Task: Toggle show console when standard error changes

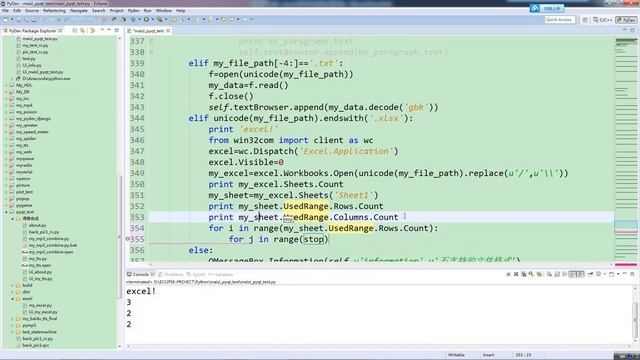Action: coord(581,274)
